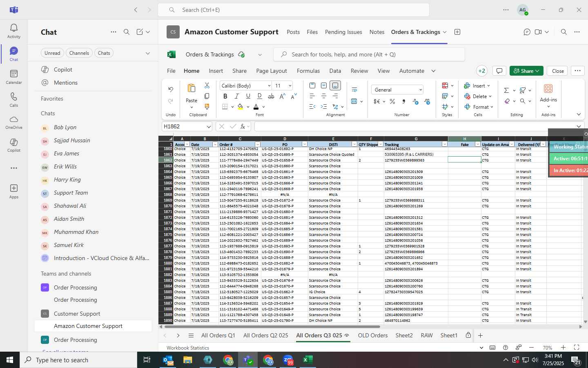
Task: Add a new tab to the channel
Action: (457, 32)
